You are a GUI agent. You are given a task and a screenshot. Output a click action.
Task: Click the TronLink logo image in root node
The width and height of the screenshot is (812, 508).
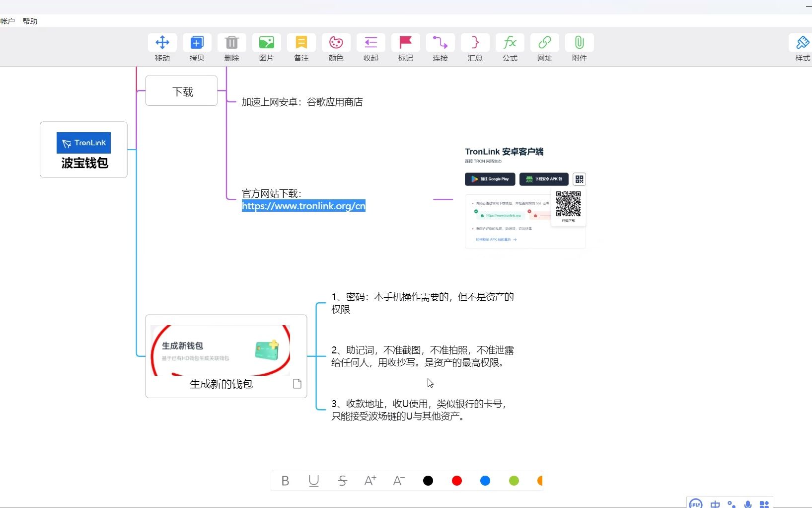pyautogui.click(x=83, y=143)
